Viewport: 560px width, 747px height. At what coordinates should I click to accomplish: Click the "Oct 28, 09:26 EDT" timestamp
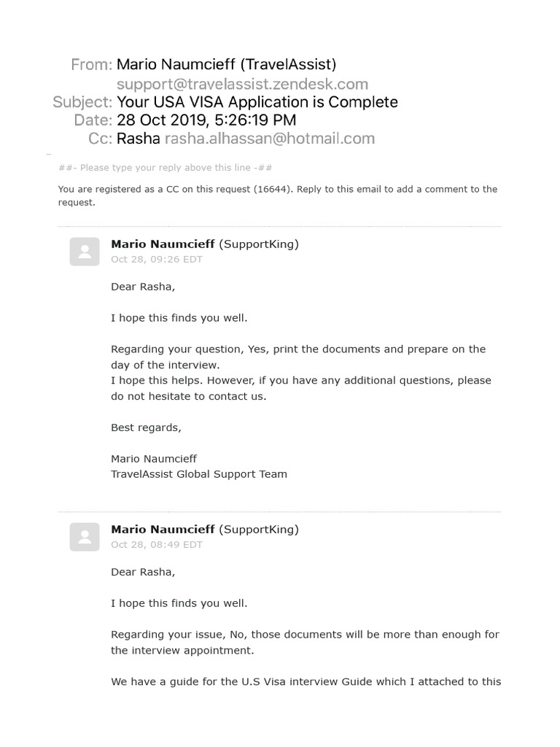pyautogui.click(x=157, y=259)
